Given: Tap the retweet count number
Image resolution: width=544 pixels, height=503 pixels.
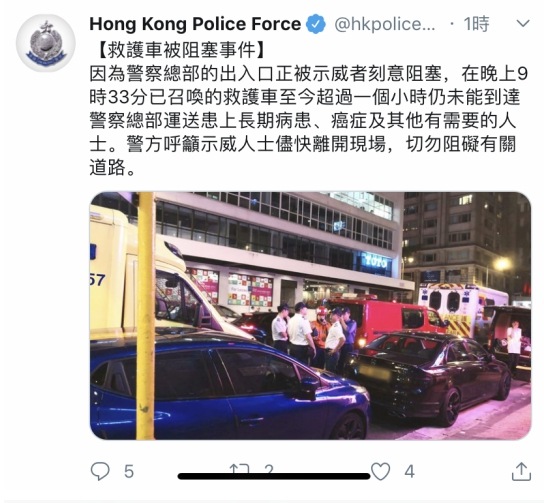Looking at the screenshot, I should 269,469.
